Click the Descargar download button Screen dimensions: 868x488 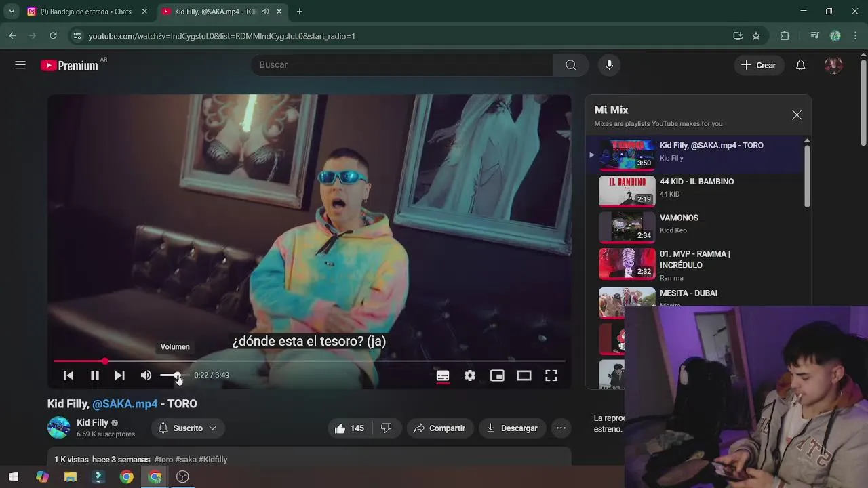click(x=512, y=428)
